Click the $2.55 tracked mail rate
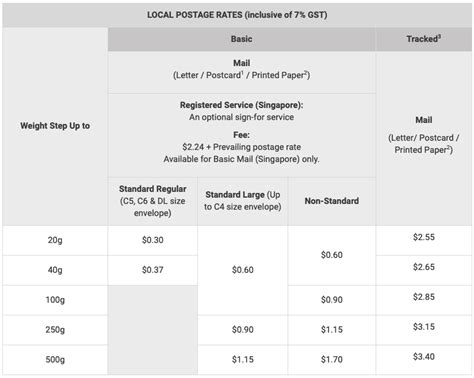This screenshot has height=378, width=474. click(x=424, y=237)
